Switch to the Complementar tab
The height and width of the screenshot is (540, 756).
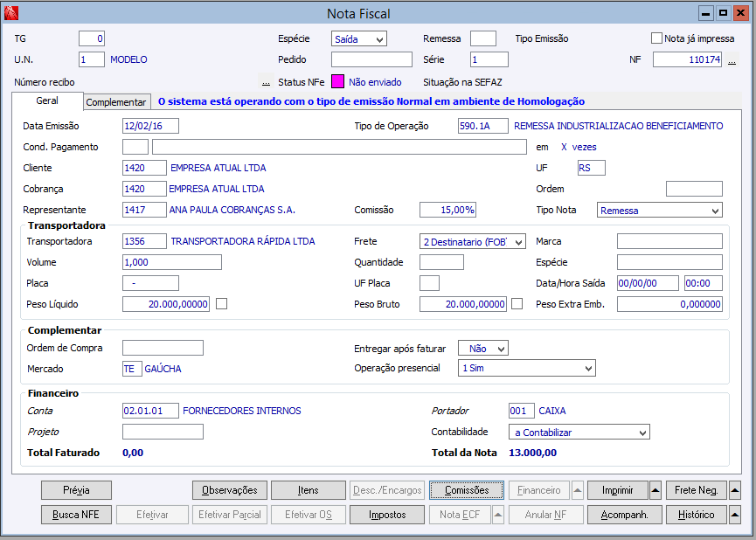coord(116,102)
